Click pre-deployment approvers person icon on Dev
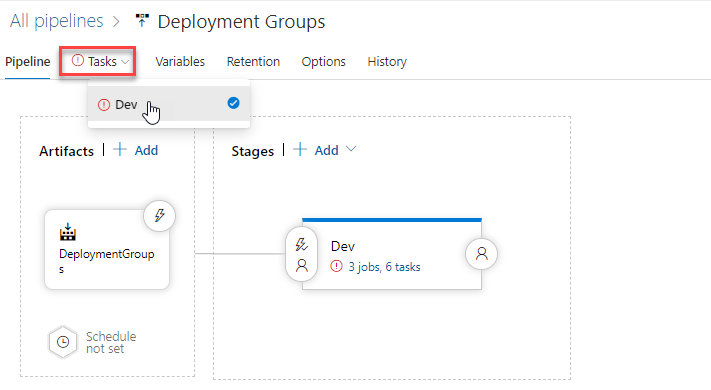This screenshot has height=390, width=711. 302,265
